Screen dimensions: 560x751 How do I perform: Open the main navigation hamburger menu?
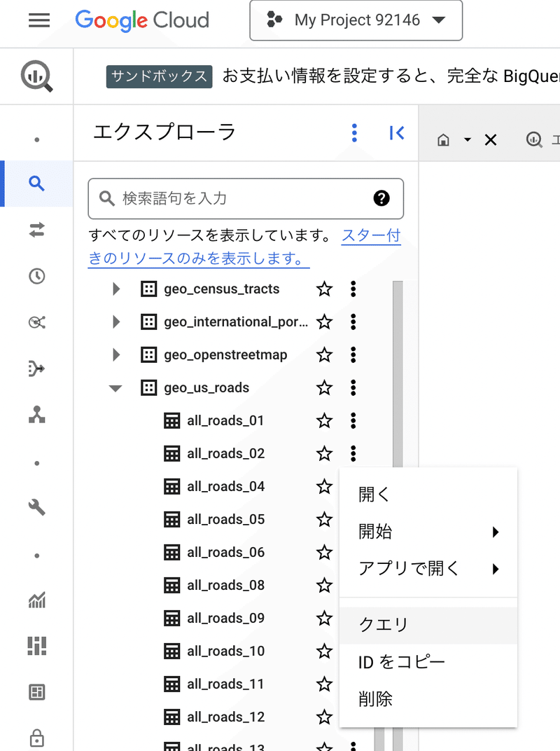tap(39, 20)
